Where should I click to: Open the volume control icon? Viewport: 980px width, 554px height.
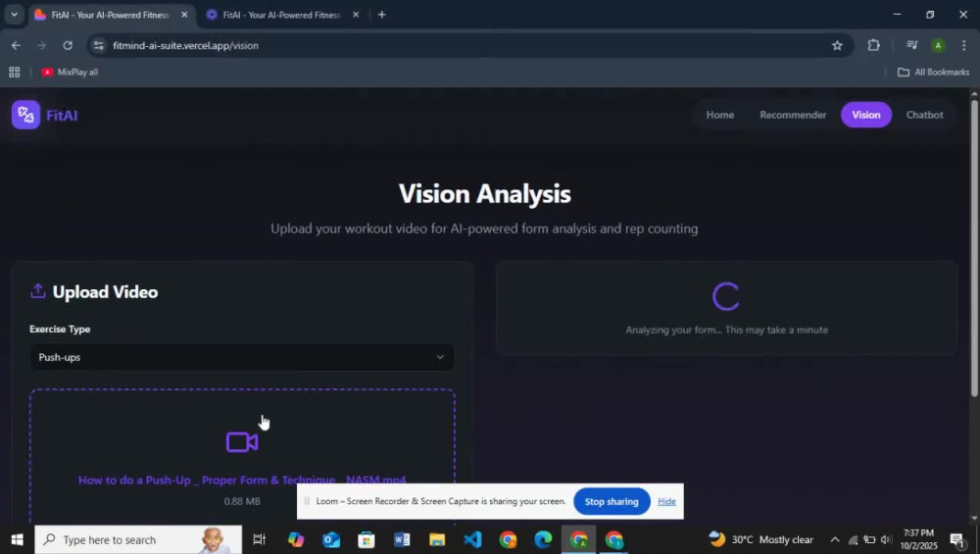tap(886, 539)
